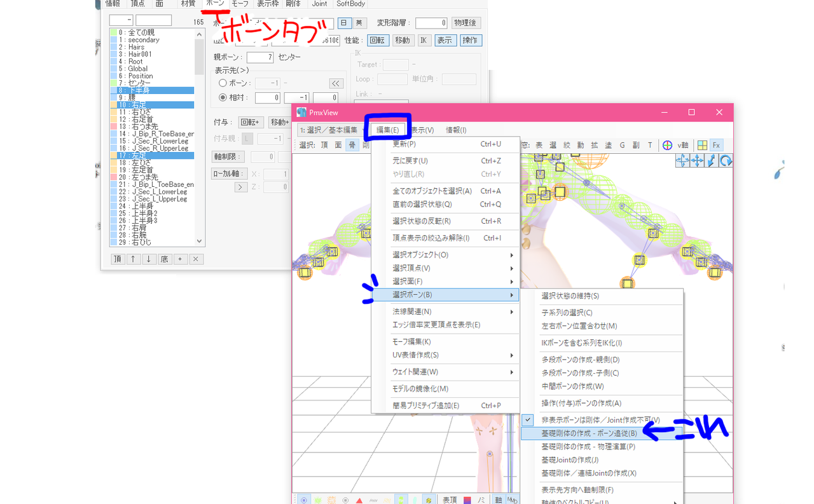Screen dimensions: 814x504
Task: Toggle the IK capability button
Action: coord(424,40)
